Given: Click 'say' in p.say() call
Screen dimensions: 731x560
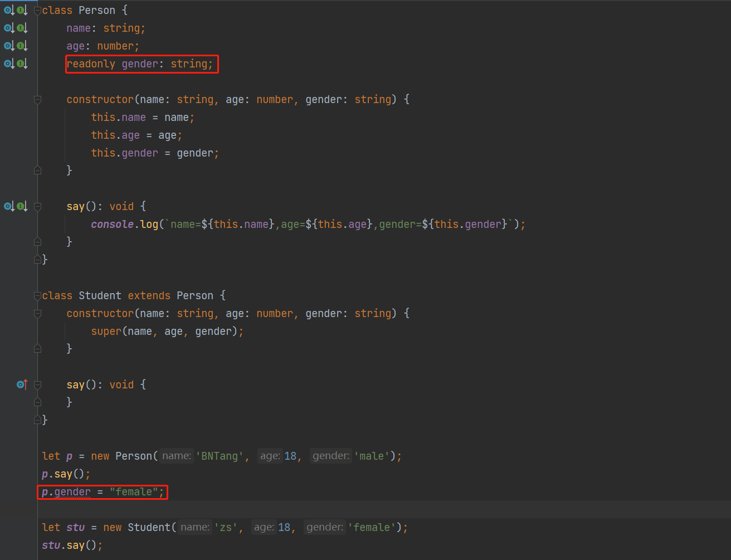Looking at the screenshot, I should point(64,474).
